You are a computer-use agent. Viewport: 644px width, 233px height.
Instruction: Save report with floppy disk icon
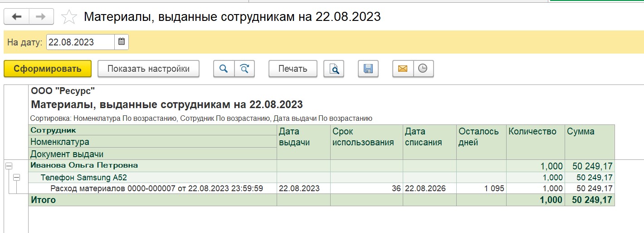tap(368, 69)
